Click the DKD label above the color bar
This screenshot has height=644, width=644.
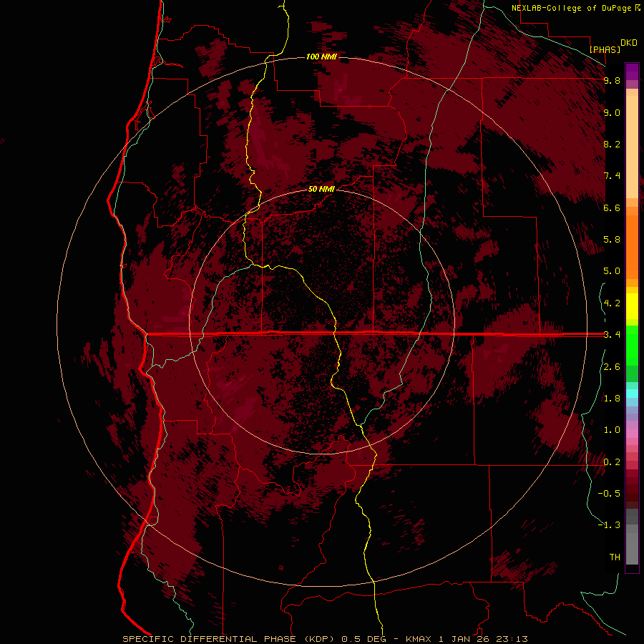(628, 43)
